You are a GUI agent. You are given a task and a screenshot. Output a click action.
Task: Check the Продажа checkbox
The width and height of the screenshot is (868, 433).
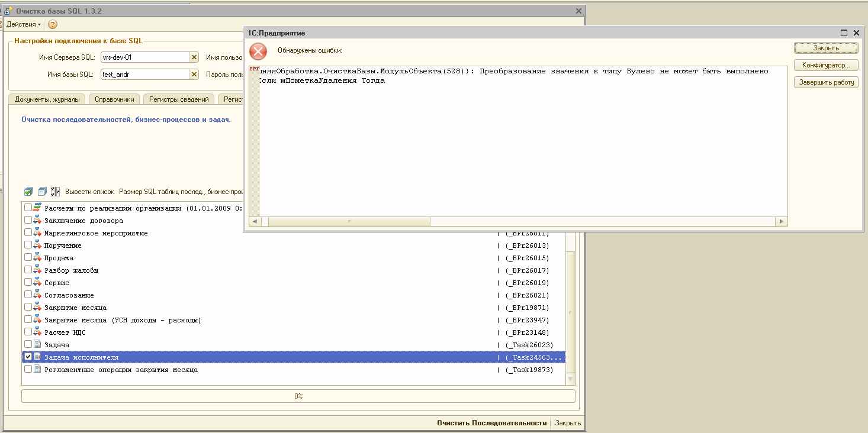(x=28, y=257)
